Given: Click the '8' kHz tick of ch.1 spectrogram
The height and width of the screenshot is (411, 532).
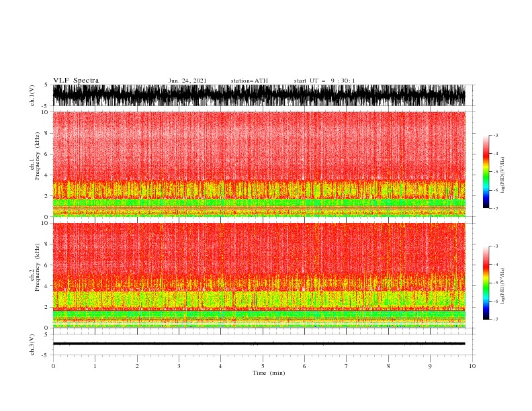Looking at the screenshot, I should (46, 133).
